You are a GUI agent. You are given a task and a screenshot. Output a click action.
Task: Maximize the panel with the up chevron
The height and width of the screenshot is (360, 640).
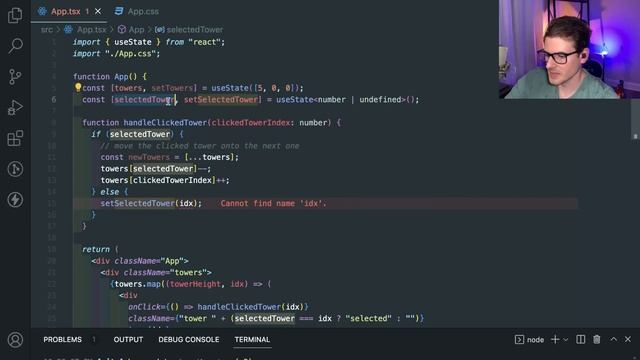point(613,340)
